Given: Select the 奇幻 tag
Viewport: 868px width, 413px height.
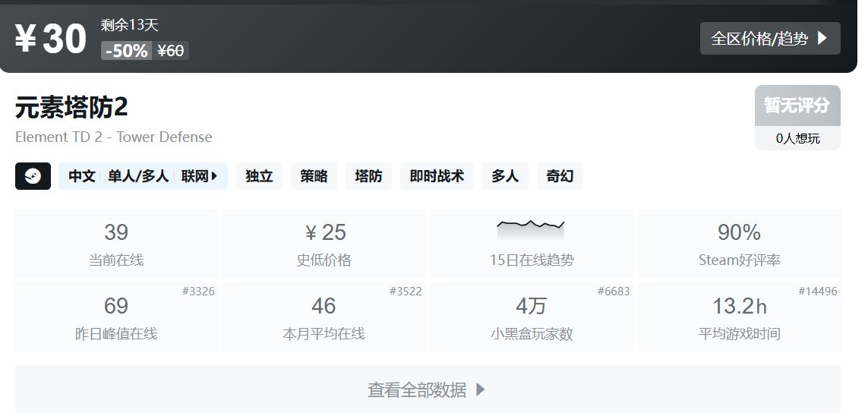Looking at the screenshot, I should (560, 176).
